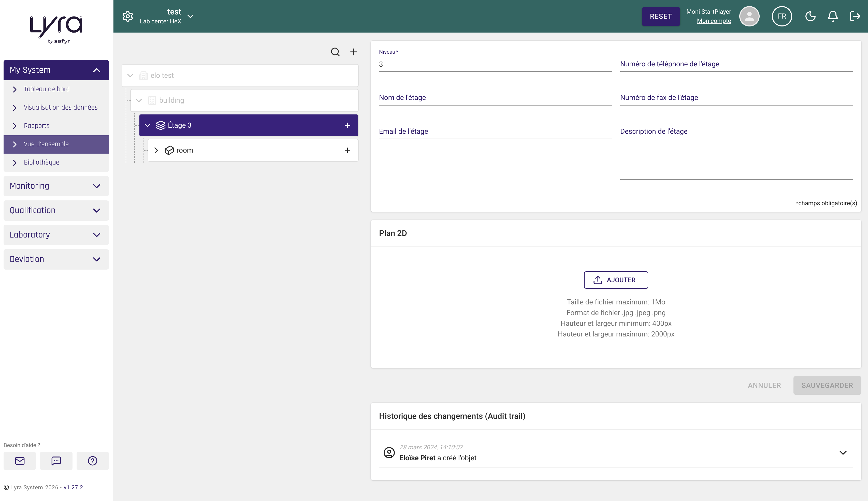Click the chat help icon

(56, 460)
